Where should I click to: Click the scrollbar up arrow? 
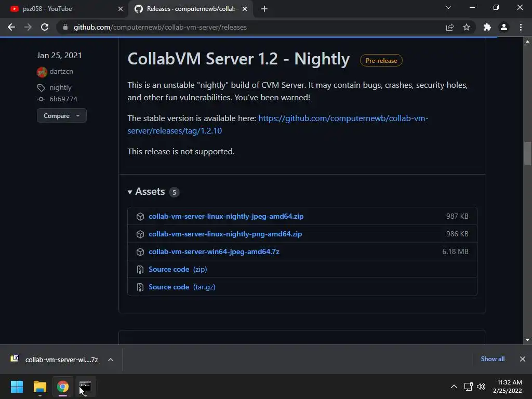528,42
